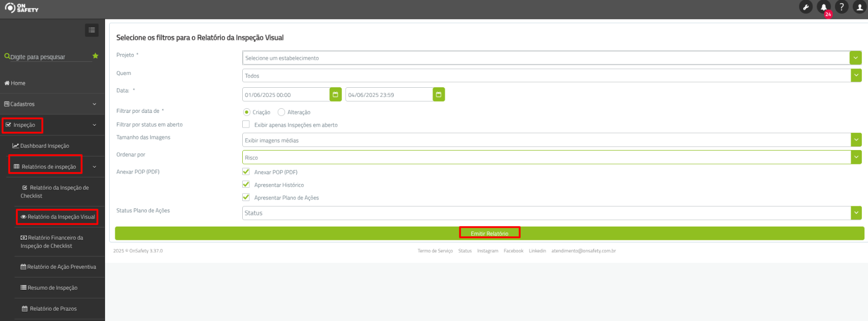Open the notifications bell icon
The width and height of the screenshot is (868, 321).
823,7
